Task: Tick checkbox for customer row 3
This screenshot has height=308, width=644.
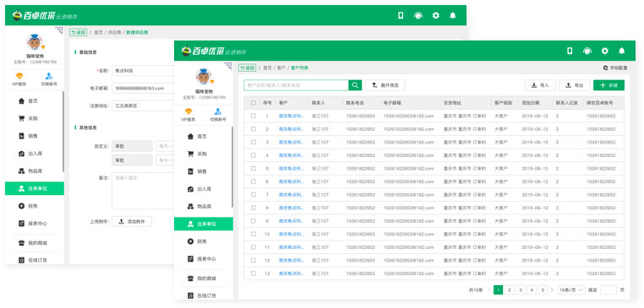Action: pyautogui.click(x=253, y=142)
